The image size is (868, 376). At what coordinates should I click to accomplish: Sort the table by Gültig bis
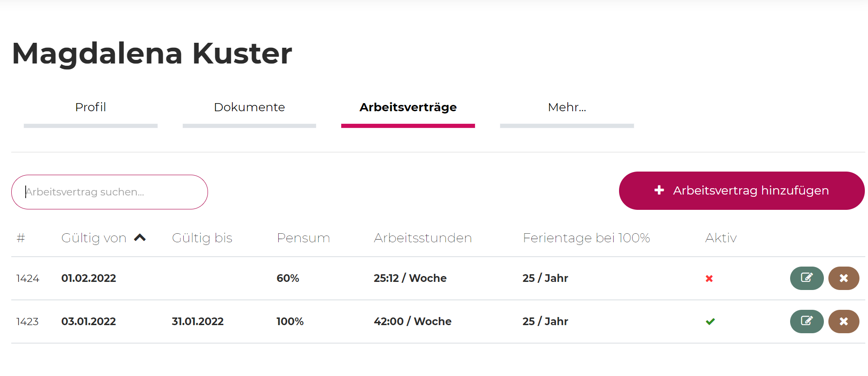[x=202, y=238]
